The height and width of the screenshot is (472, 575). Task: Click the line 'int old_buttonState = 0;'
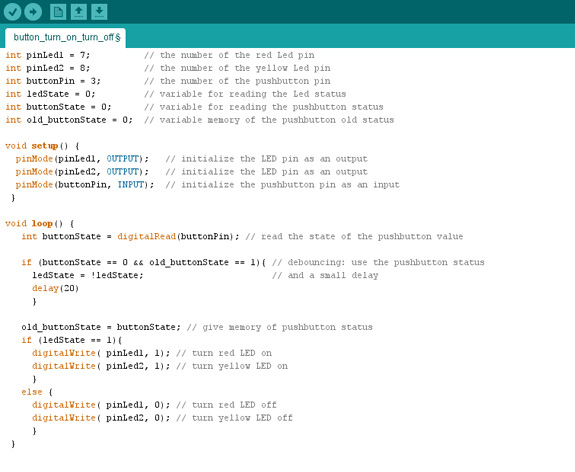point(69,120)
